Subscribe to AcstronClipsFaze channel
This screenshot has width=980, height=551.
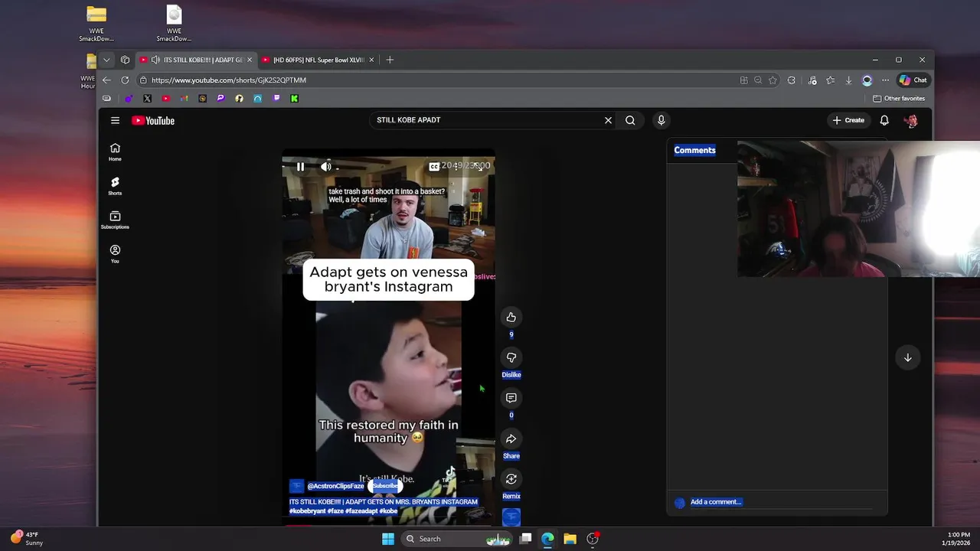[x=385, y=486]
